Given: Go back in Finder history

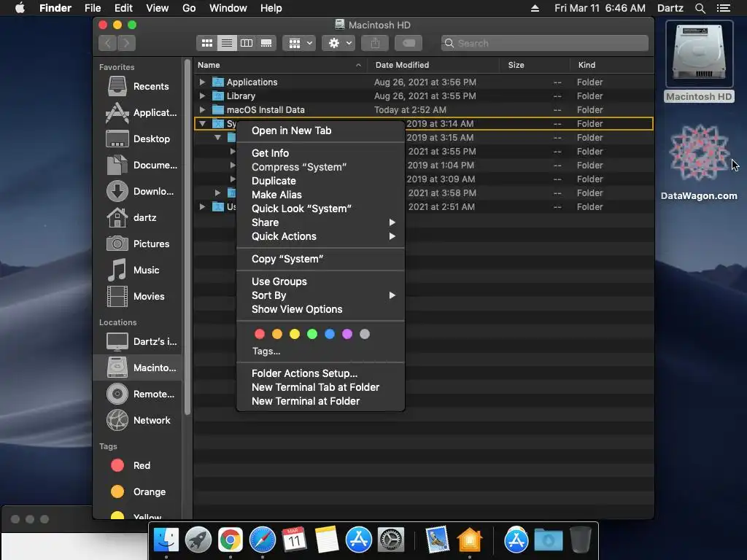Looking at the screenshot, I should [x=108, y=43].
